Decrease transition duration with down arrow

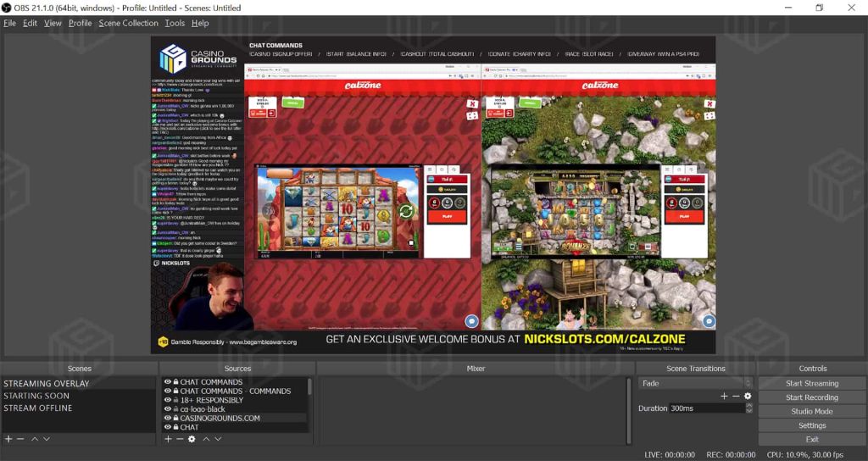pyautogui.click(x=749, y=411)
